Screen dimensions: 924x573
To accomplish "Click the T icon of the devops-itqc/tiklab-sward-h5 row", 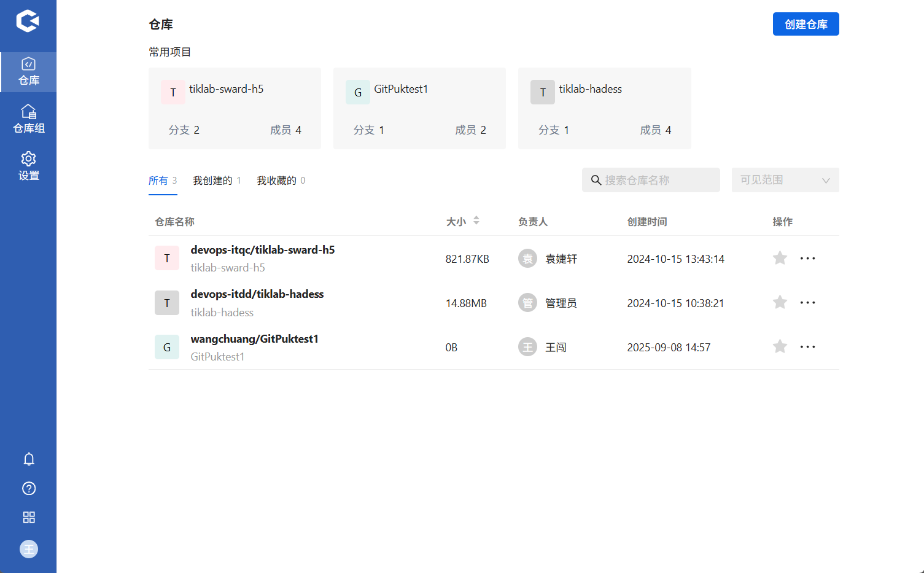I will (x=167, y=259).
